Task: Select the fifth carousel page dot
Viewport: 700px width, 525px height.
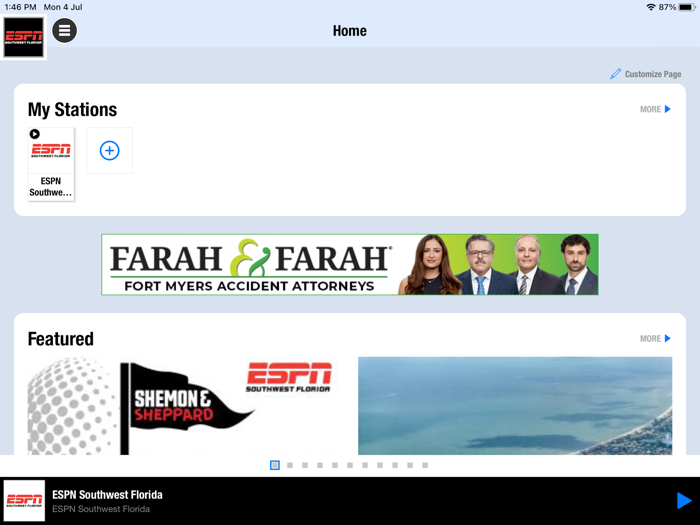Action: point(335,466)
